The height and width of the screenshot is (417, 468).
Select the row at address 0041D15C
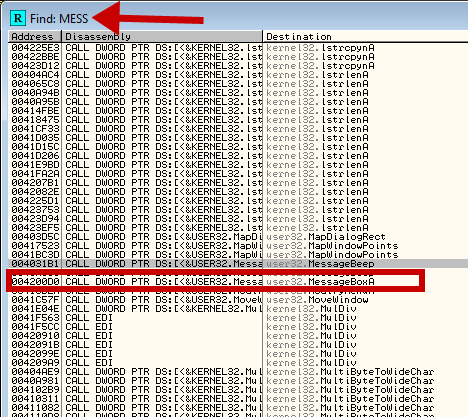pyautogui.click(x=238, y=147)
